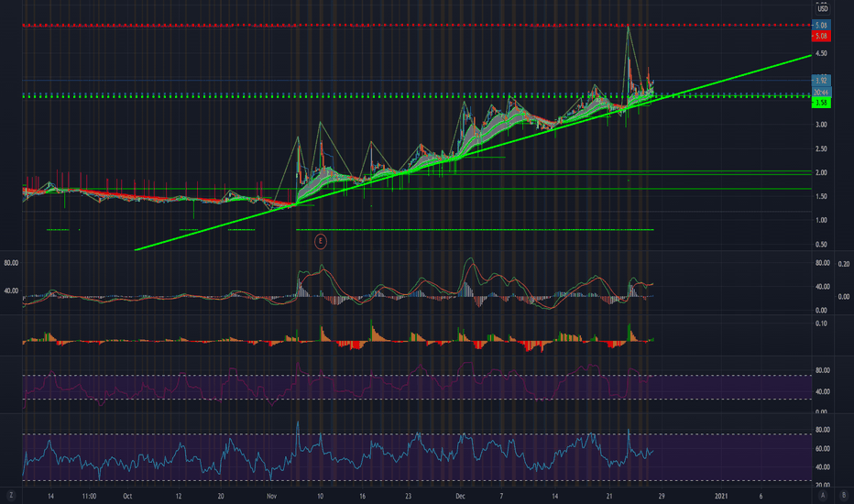
Task: Click the green 3.58 price label
Action: tap(821, 103)
